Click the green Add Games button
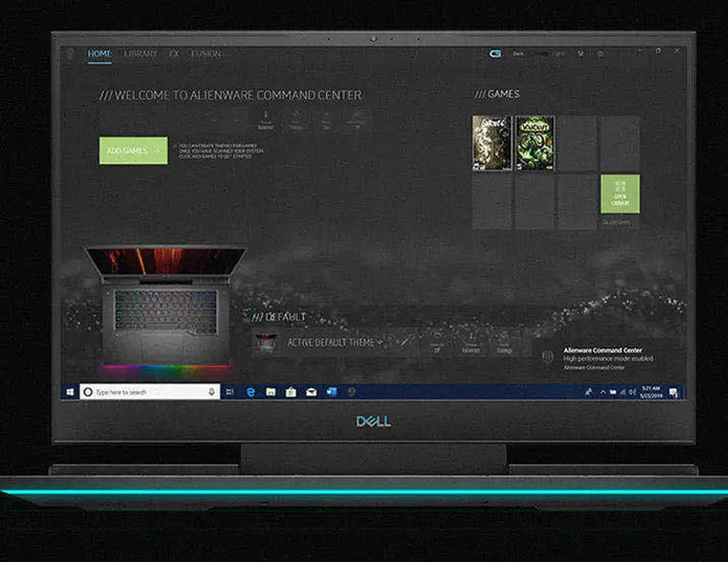Viewport: 728px width, 562px height. click(133, 150)
